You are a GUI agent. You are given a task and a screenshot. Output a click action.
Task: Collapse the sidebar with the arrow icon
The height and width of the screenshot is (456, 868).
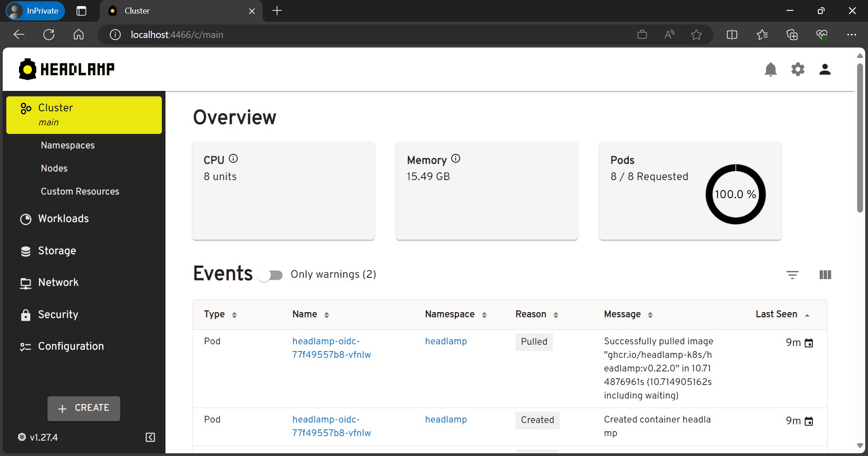click(x=151, y=437)
